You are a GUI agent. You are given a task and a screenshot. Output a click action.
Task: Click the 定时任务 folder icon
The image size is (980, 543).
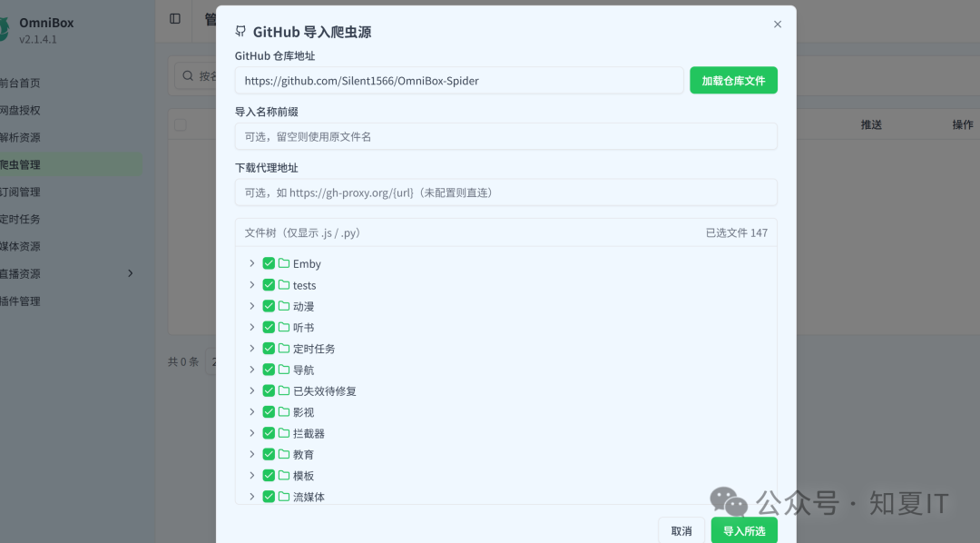284,349
